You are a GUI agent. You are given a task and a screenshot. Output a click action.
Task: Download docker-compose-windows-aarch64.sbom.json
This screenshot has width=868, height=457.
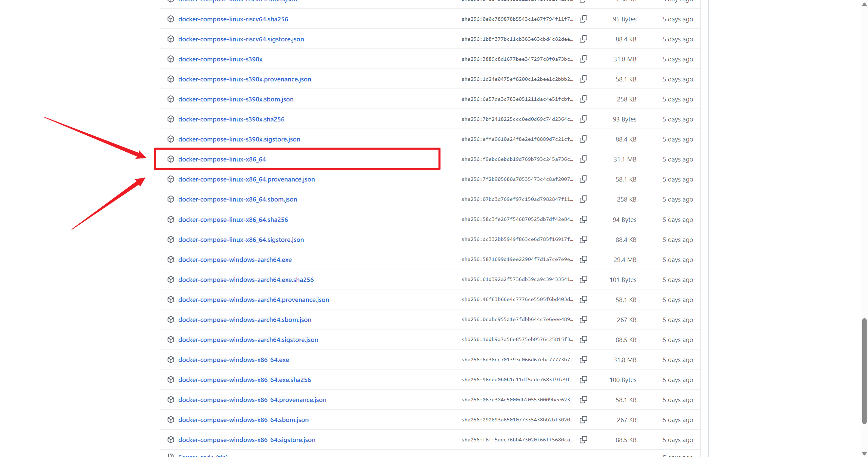tap(245, 320)
